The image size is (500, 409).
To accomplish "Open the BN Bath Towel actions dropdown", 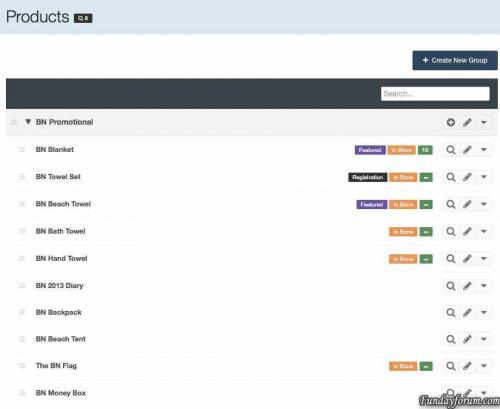I will [484, 231].
